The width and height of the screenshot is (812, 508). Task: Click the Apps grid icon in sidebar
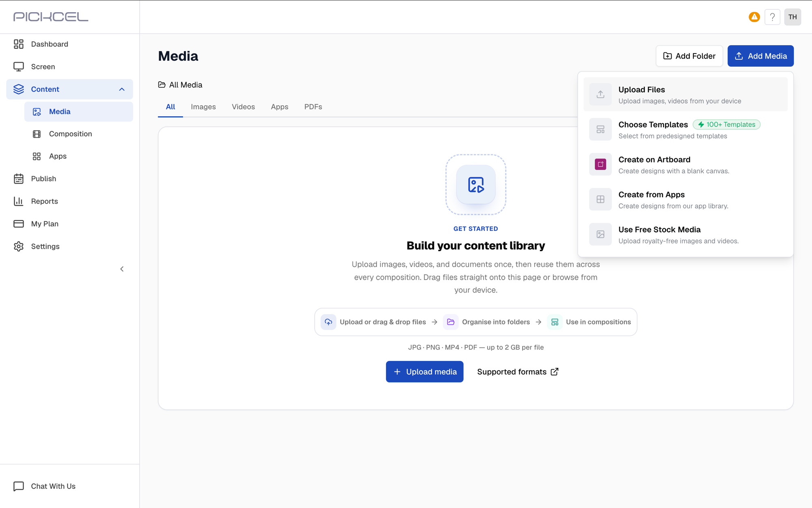pyautogui.click(x=37, y=156)
